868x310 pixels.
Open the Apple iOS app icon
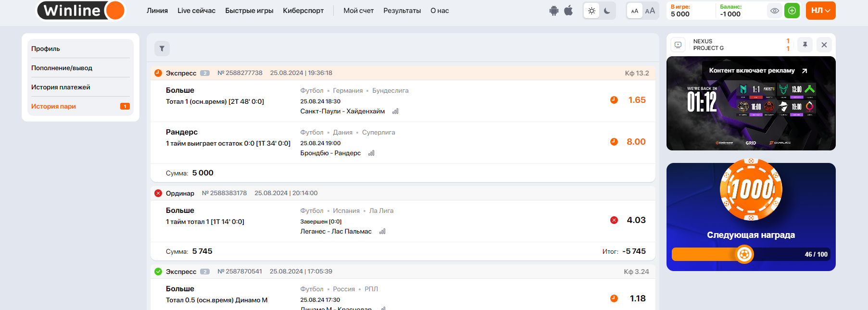click(x=568, y=11)
